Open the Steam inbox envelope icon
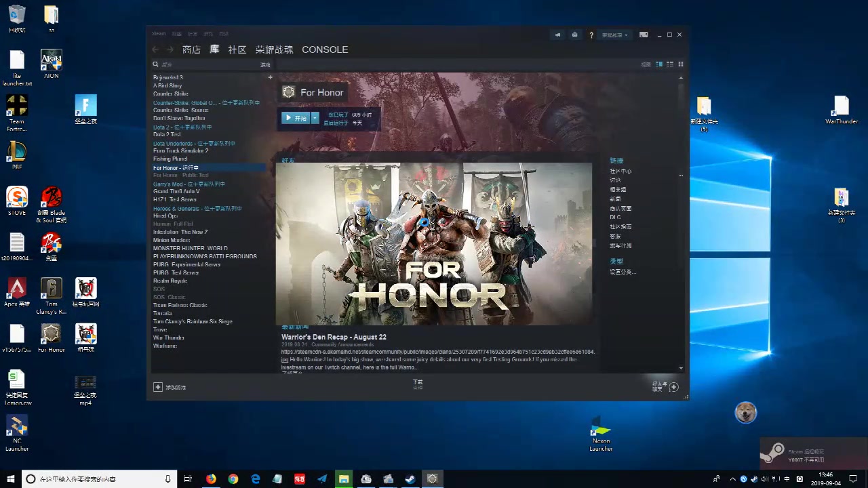868x488 pixels. coord(574,35)
